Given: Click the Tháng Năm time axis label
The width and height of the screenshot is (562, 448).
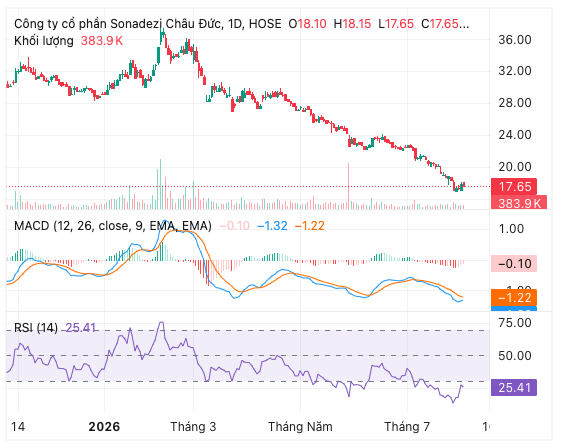Looking at the screenshot, I should 300,426.
